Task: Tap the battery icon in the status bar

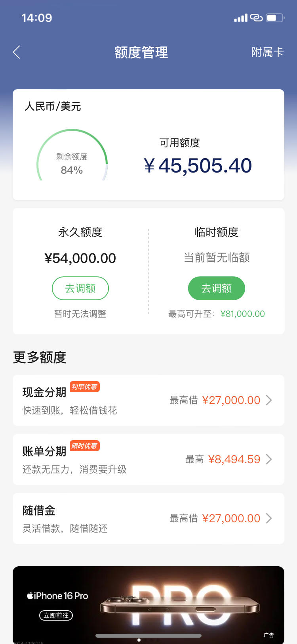Action: point(275,18)
